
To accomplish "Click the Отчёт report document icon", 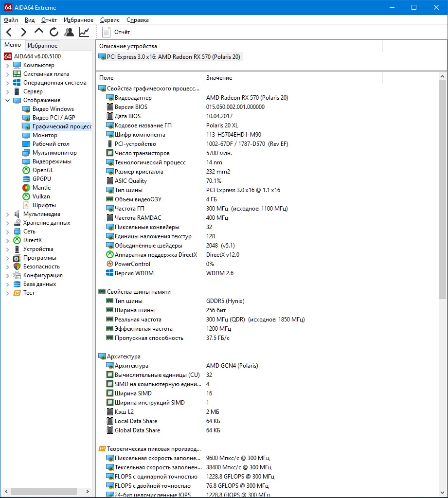I will (x=106, y=32).
